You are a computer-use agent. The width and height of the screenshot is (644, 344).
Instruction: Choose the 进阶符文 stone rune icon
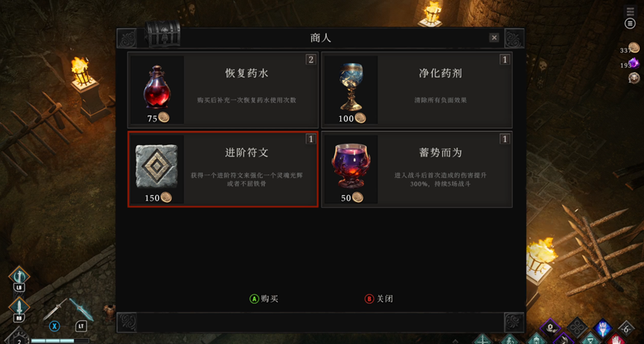point(156,166)
